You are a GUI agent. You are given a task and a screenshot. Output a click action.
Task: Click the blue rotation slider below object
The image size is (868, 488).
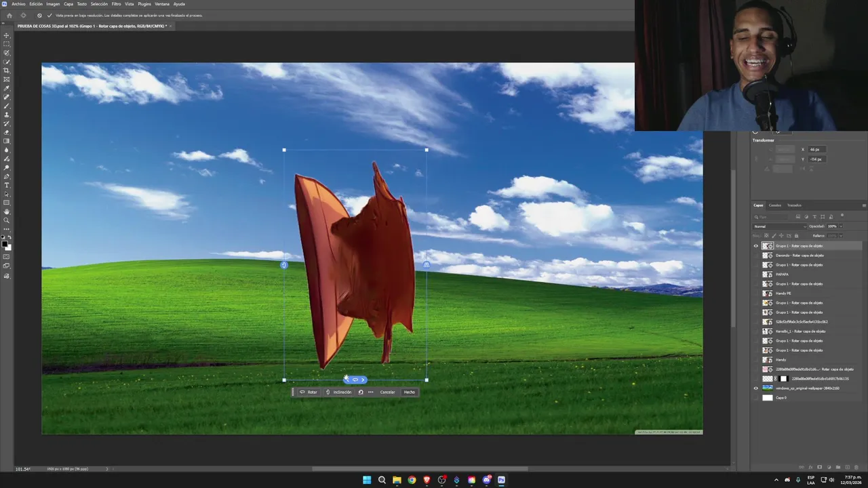355,380
